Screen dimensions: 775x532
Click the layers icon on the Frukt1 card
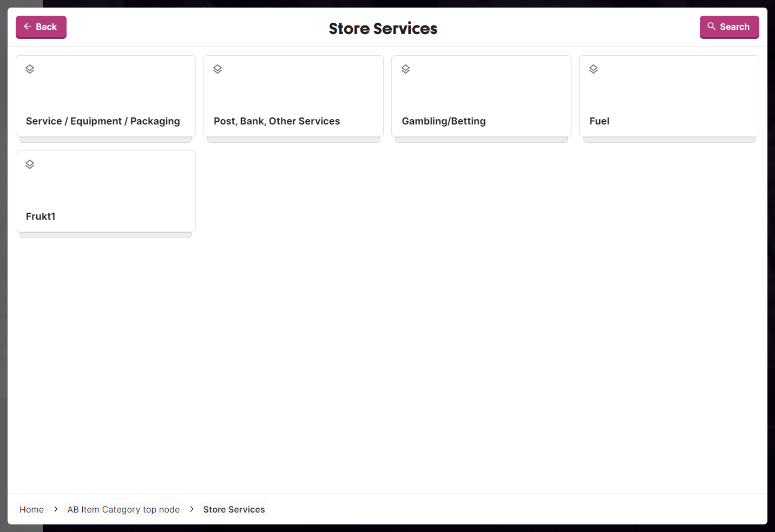click(30, 165)
